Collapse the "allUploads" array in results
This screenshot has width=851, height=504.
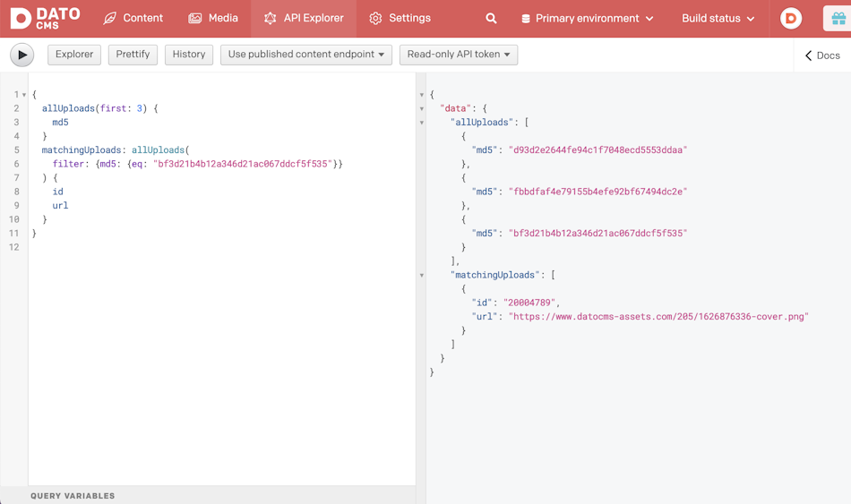[422, 123]
